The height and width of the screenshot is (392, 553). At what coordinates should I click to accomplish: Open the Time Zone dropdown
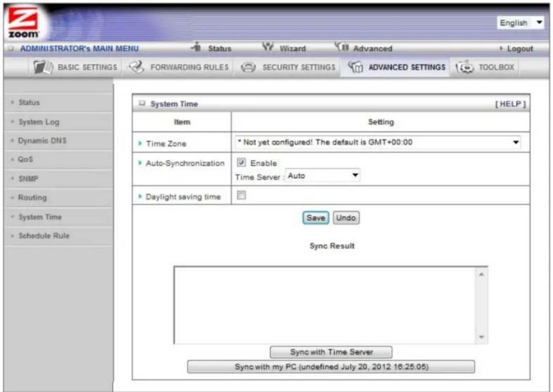pos(378,142)
